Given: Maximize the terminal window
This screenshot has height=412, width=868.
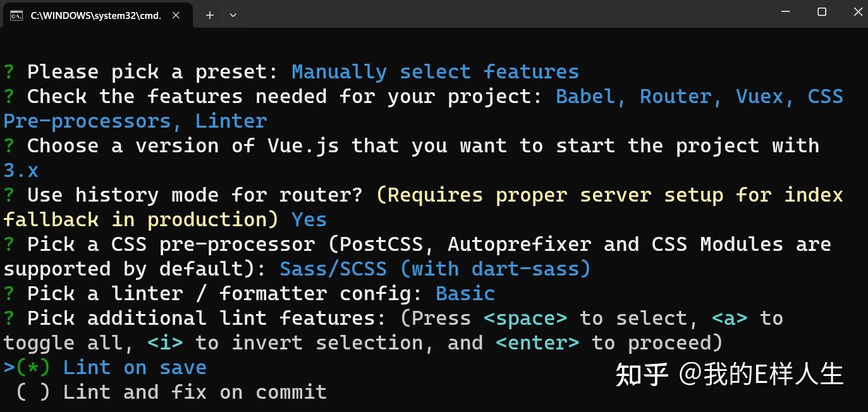Looking at the screenshot, I should click(x=822, y=12).
